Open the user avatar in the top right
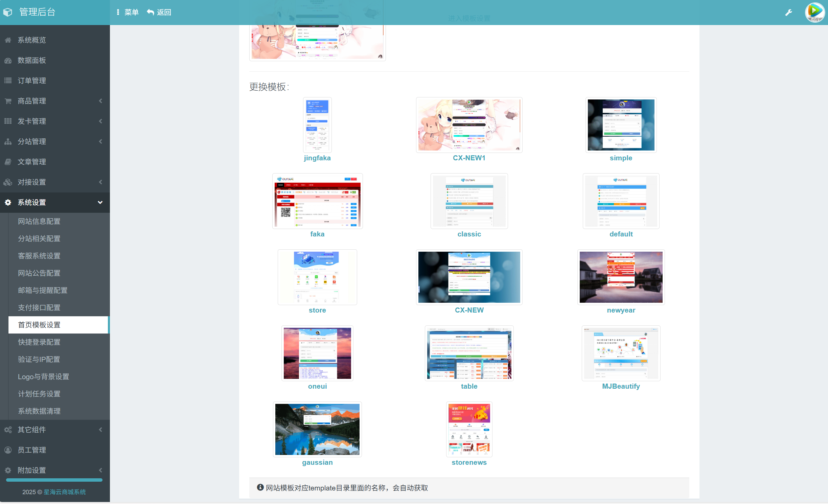The height and width of the screenshot is (504, 828). 814,13
